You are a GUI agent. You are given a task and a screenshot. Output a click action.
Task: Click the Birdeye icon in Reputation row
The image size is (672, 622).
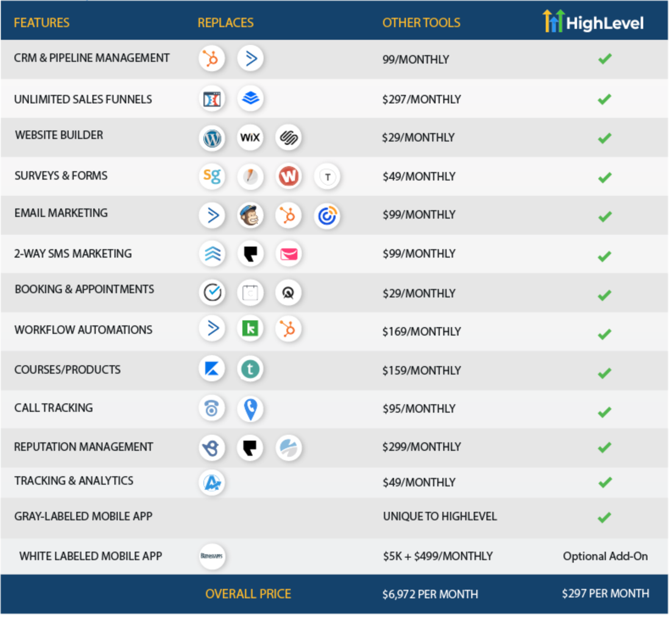(211, 448)
